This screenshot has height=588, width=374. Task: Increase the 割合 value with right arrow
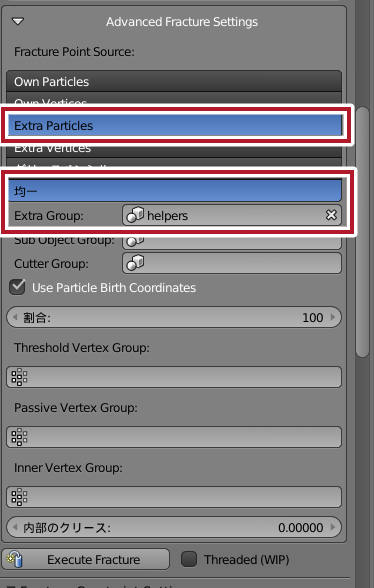pos(332,317)
